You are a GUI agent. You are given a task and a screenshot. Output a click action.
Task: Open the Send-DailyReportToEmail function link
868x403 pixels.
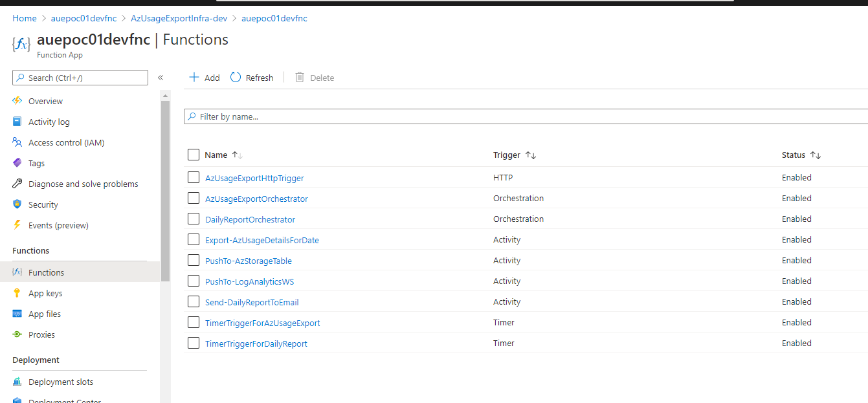click(x=252, y=302)
